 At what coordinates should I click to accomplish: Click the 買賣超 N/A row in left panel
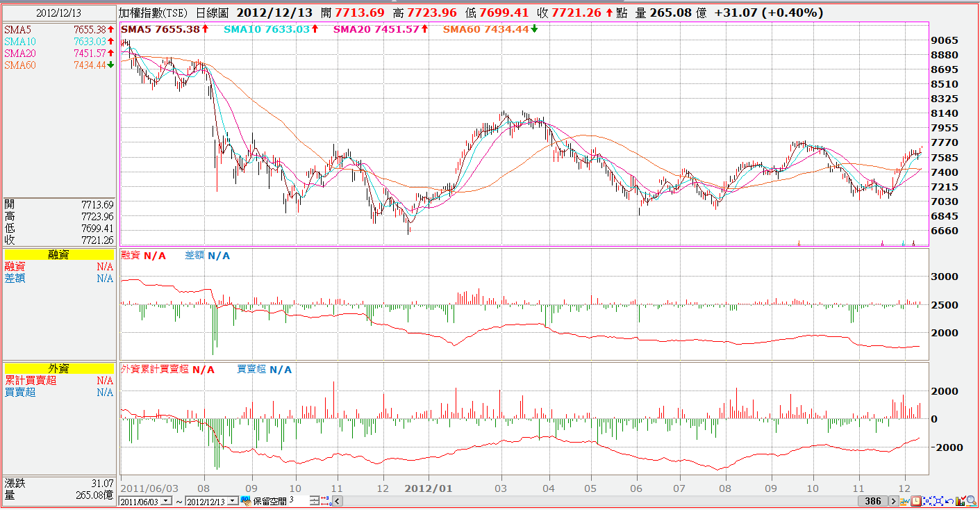click(58, 393)
